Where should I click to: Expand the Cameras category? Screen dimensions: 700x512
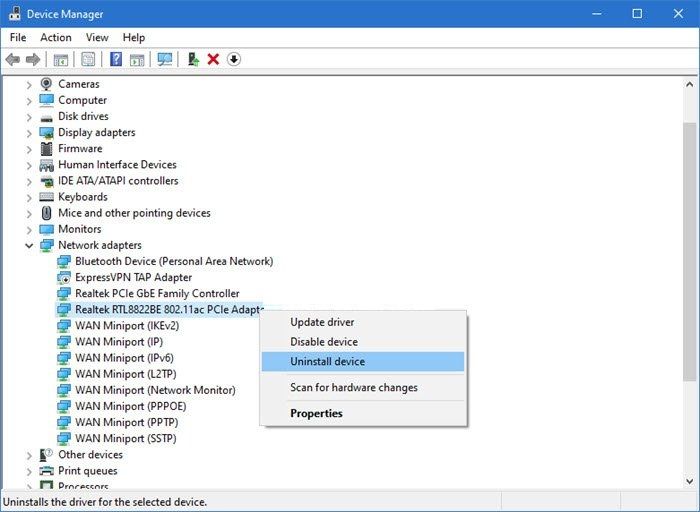pos(29,84)
